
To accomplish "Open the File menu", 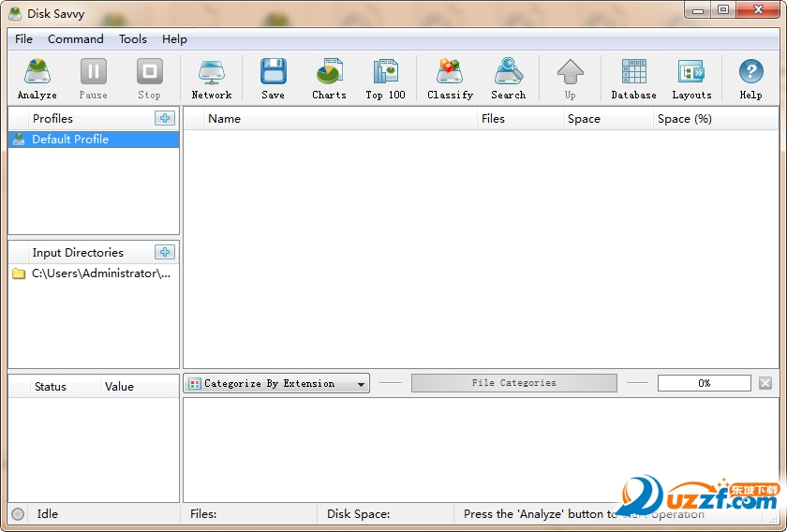I will (x=23, y=38).
